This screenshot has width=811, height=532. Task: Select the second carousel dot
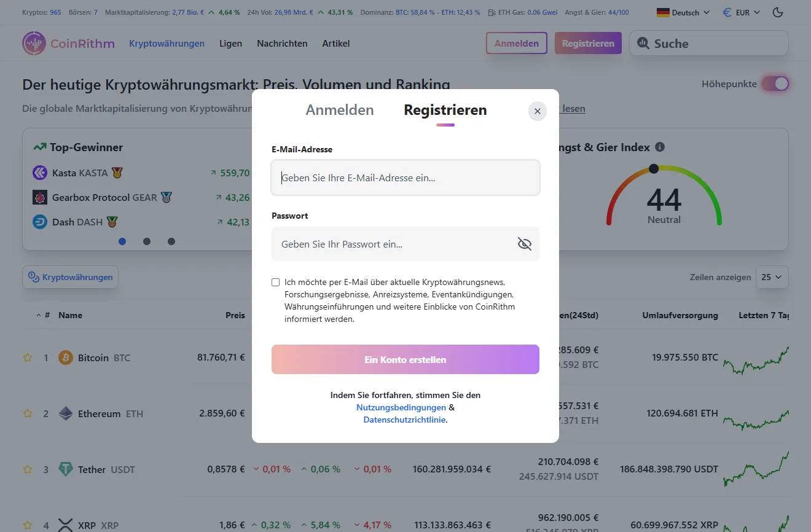tap(147, 241)
